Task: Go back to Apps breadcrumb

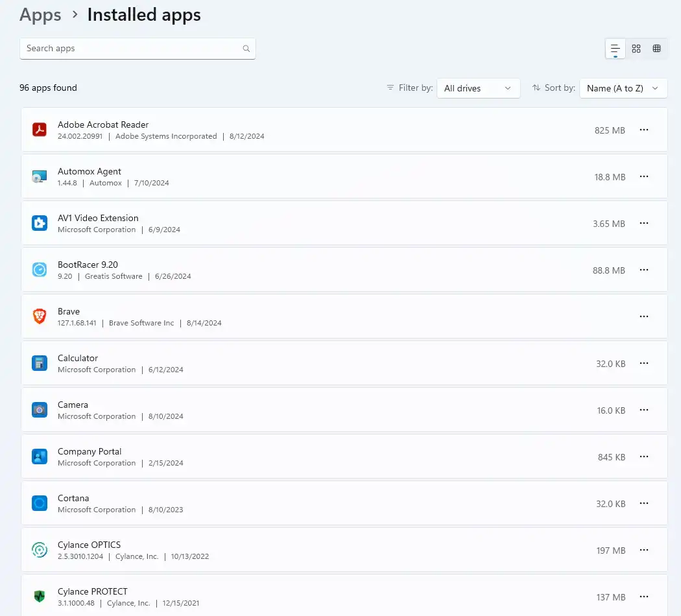Action: (x=40, y=15)
